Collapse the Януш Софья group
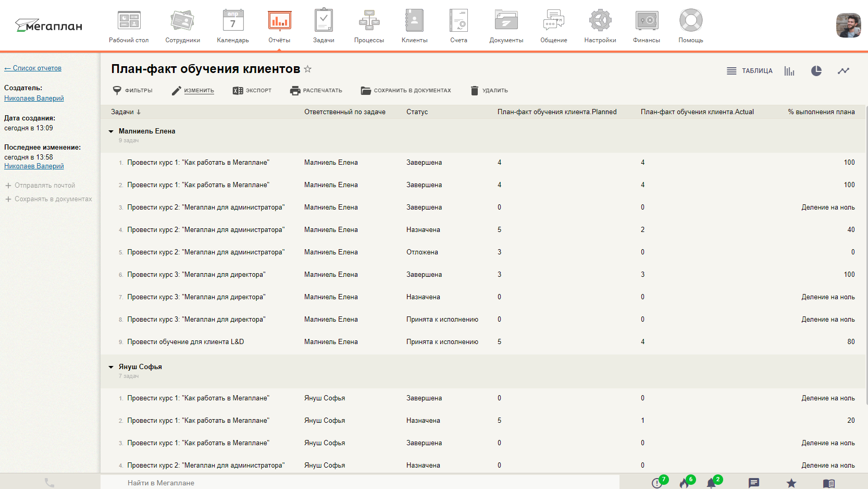This screenshot has width=868, height=489. tap(111, 367)
